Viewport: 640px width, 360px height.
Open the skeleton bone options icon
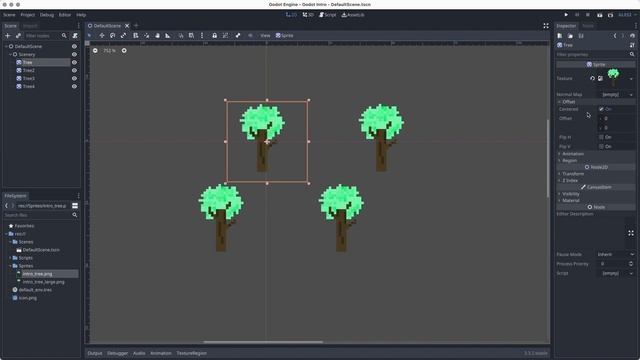(x=238, y=36)
